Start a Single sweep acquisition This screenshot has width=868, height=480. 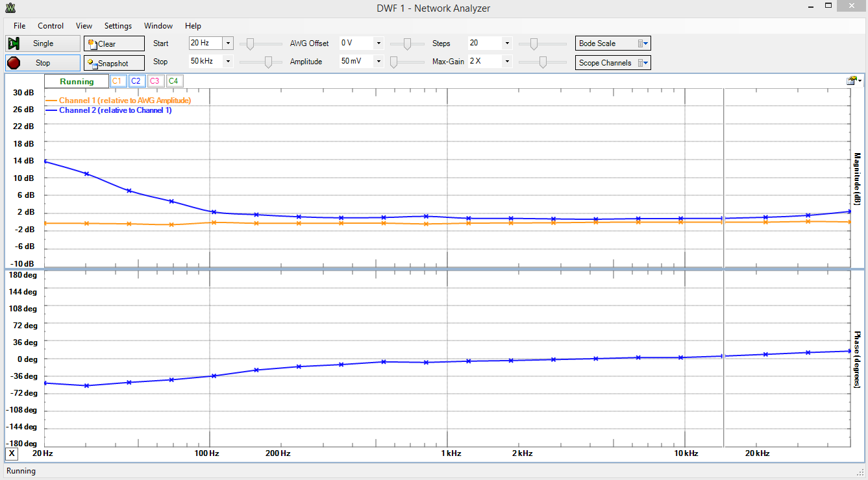tap(43, 43)
